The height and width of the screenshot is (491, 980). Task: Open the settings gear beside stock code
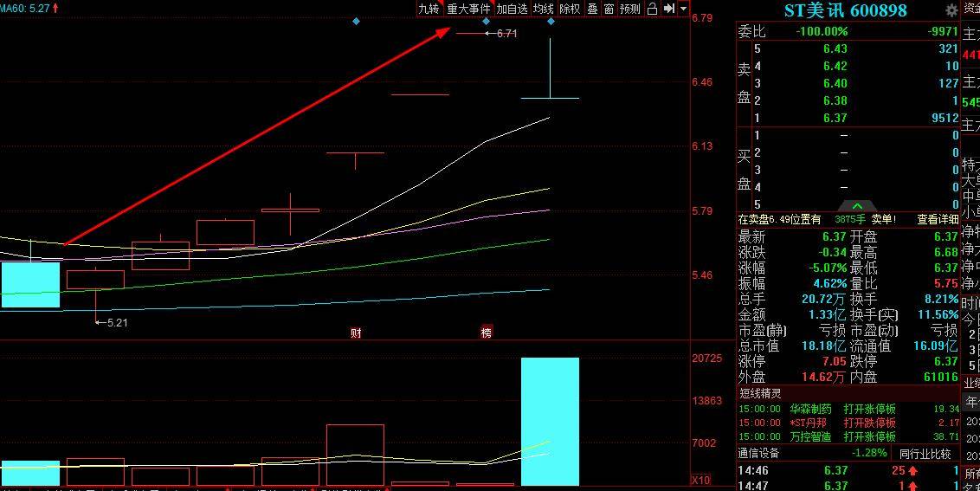tap(951, 10)
